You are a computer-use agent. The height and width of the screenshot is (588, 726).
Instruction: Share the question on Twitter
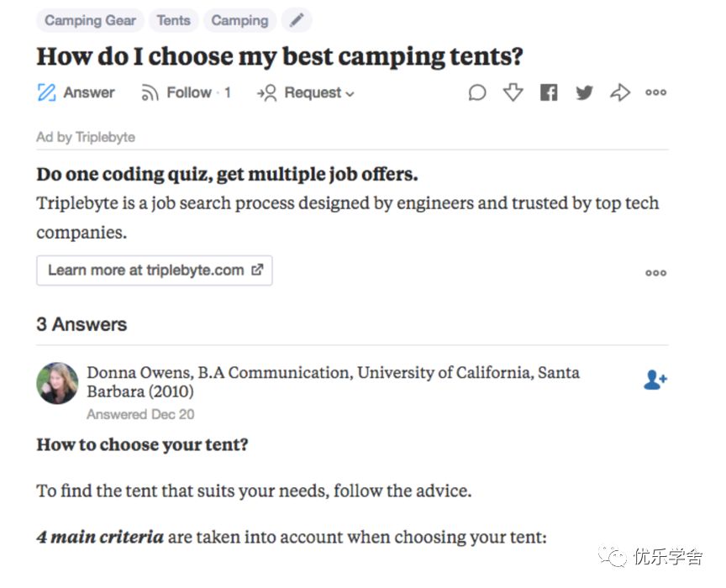(584, 93)
